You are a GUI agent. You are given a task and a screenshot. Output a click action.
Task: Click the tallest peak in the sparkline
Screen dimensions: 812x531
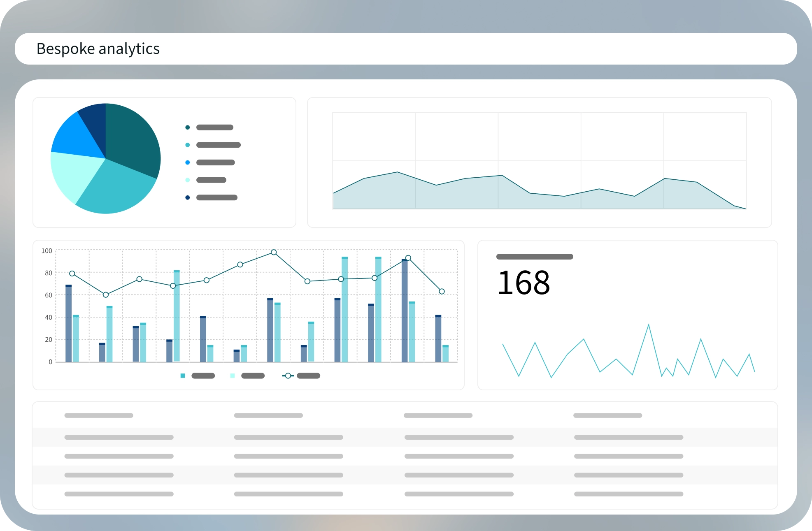click(649, 325)
